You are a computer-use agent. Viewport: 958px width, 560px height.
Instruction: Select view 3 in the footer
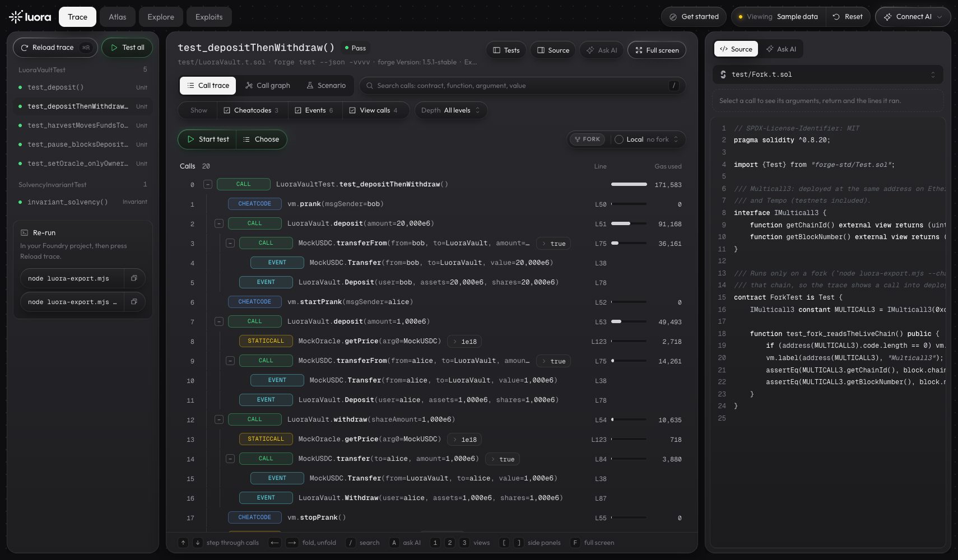[464, 543]
